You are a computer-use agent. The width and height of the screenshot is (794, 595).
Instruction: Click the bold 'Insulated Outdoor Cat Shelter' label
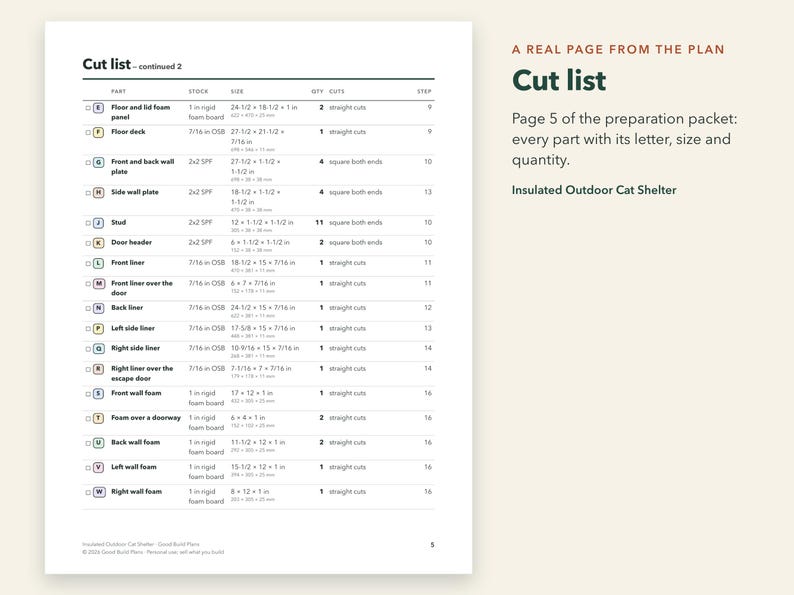[594, 190]
